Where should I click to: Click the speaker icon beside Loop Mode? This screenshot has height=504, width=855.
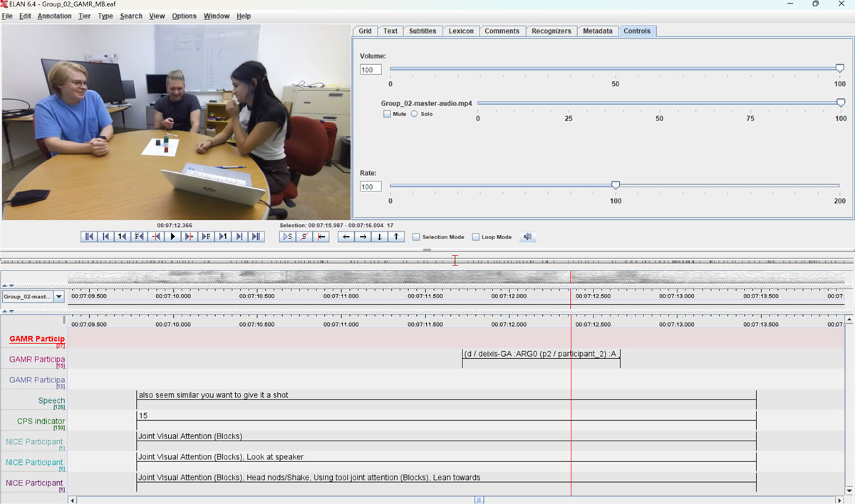[x=527, y=236]
